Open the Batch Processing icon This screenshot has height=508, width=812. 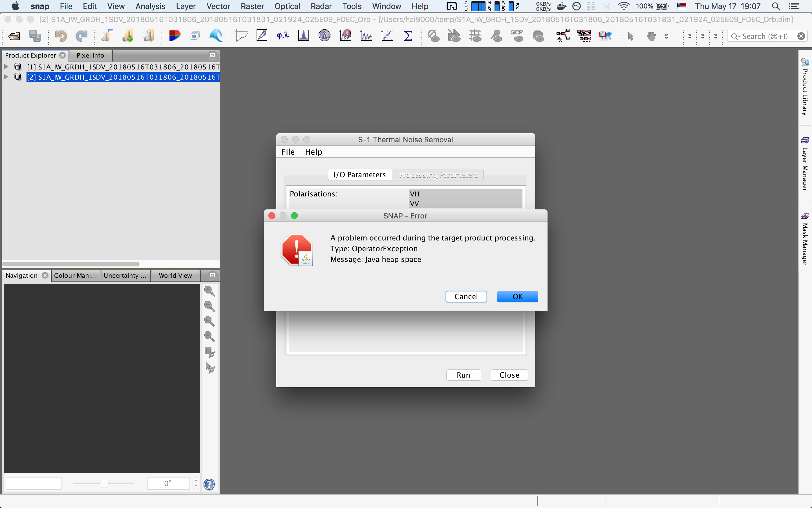pos(584,36)
